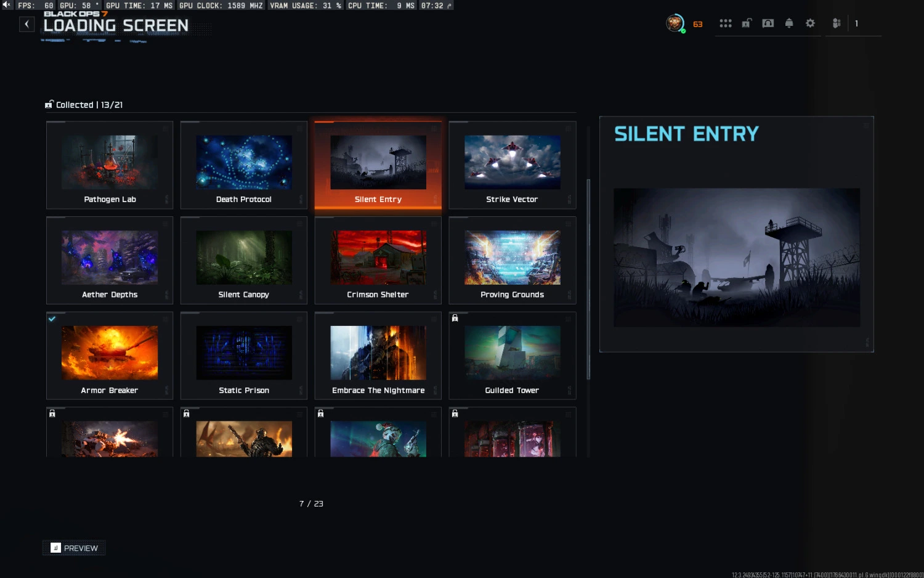This screenshot has width=924, height=578.
Task: Click the unlock tokens padlock icon in header
Action: click(x=747, y=23)
